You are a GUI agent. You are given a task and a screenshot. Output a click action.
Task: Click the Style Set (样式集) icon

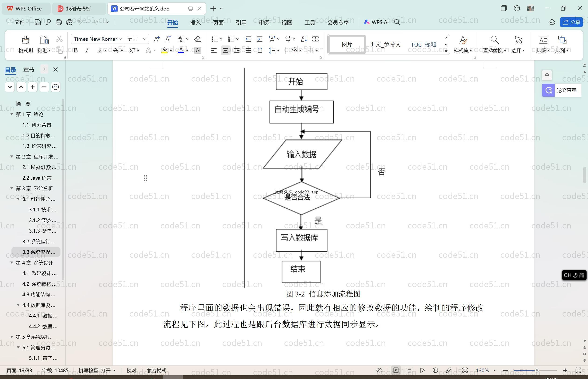(463, 40)
